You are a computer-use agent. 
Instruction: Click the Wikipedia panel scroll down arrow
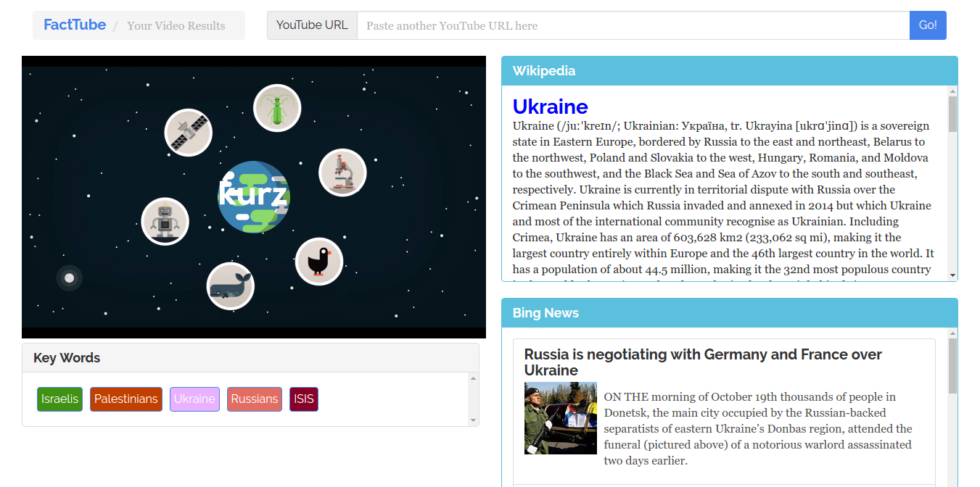pos(952,275)
